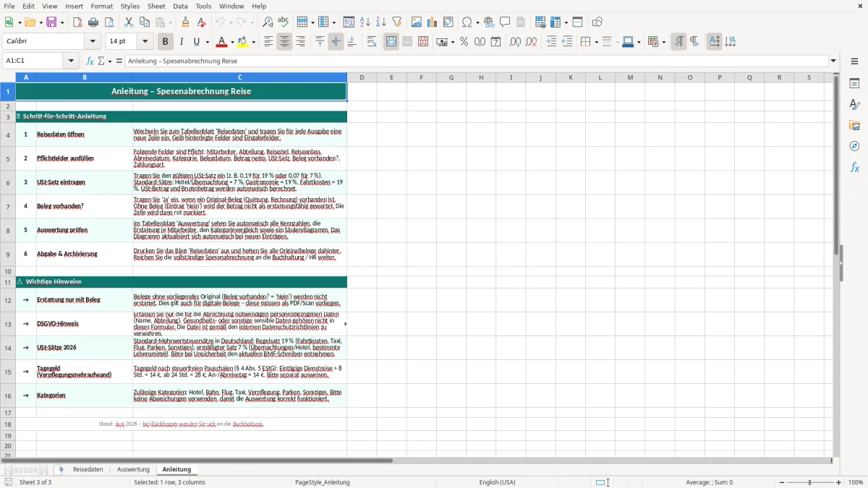Increase the cell indent

pos(551,42)
